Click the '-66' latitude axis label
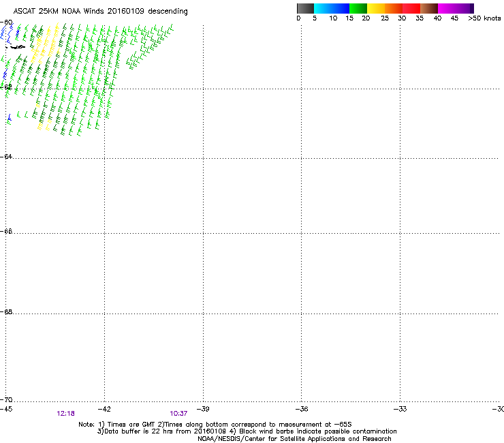Screen dimensions: 504x443 (x=6, y=231)
